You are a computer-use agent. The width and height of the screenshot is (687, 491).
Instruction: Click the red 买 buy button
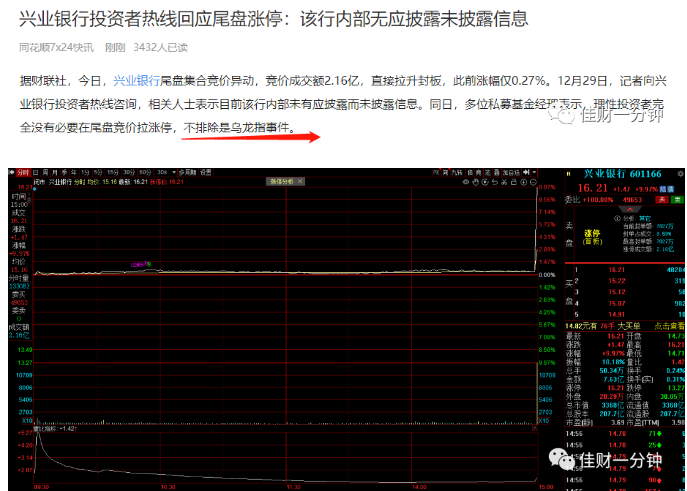pos(662,200)
